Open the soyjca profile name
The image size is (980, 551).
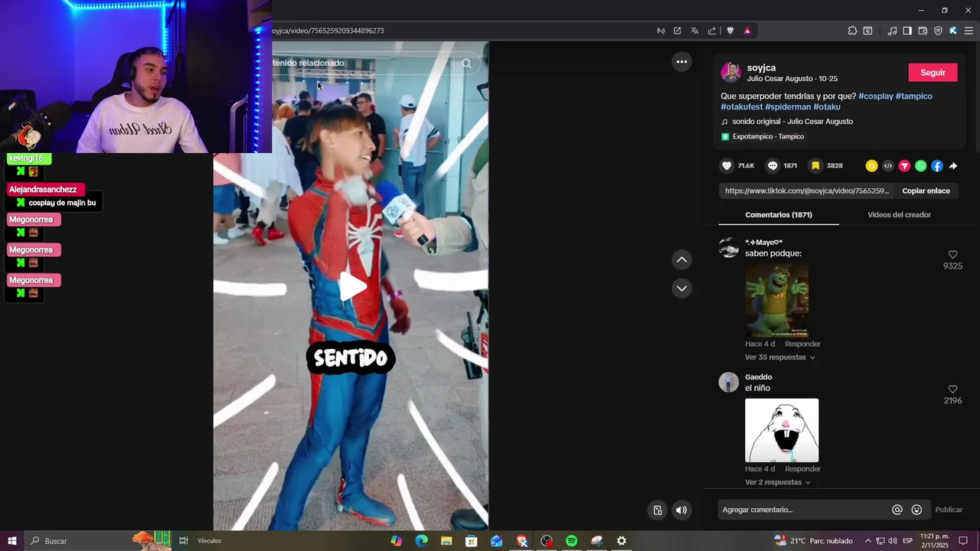pos(761,68)
